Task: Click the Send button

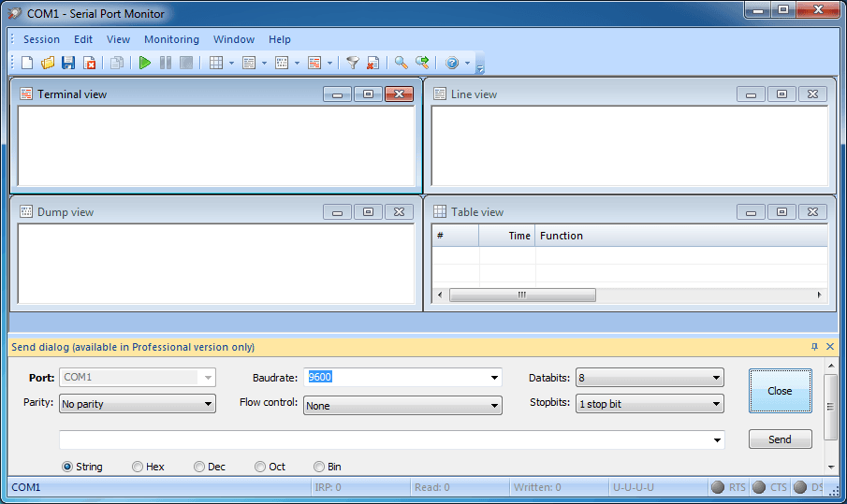Action: pos(780,439)
